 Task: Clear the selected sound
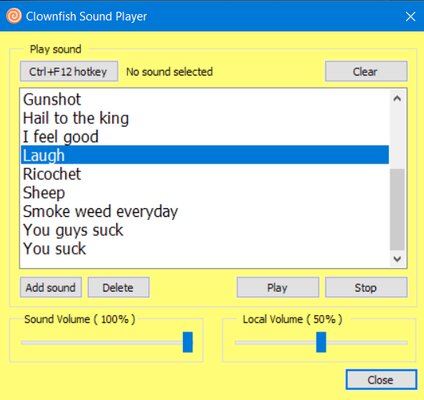(x=366, y=71)
